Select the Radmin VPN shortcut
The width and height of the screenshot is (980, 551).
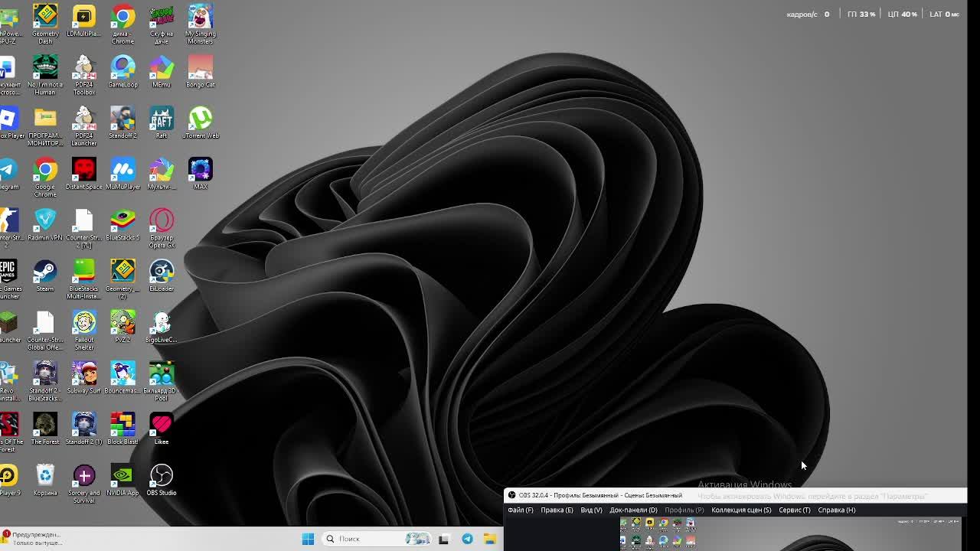pos(45,225)
